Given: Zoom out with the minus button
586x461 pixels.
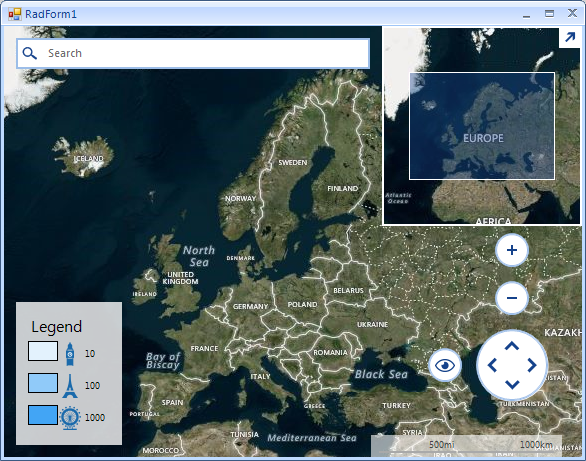Looking at the screenshot, I should point(512,298).
